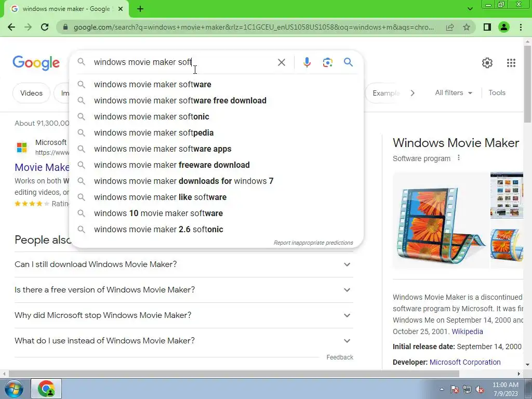
Task: Open Chrome three-dot menu
Action: (x=521, y=27)
